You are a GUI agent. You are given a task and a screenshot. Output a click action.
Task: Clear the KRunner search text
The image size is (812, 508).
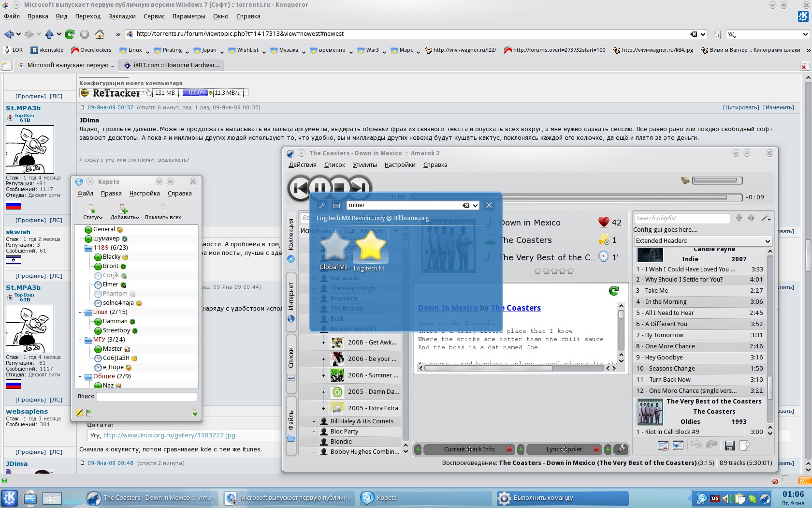coord(466,205)
